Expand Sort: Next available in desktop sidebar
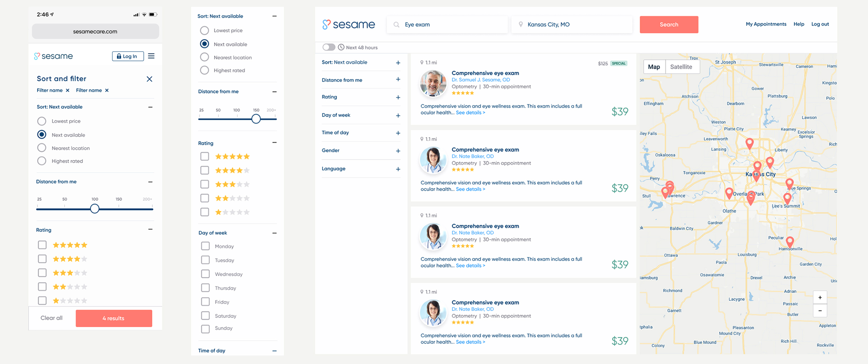This screenshot has height=364, width=868. pos(398,63)
